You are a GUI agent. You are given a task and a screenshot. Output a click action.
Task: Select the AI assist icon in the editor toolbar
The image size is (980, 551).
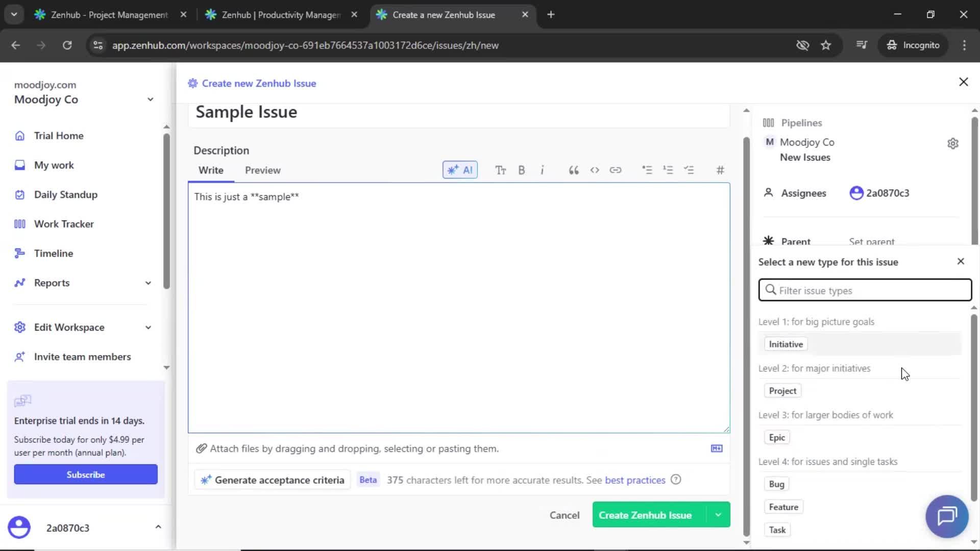[459, 169]
